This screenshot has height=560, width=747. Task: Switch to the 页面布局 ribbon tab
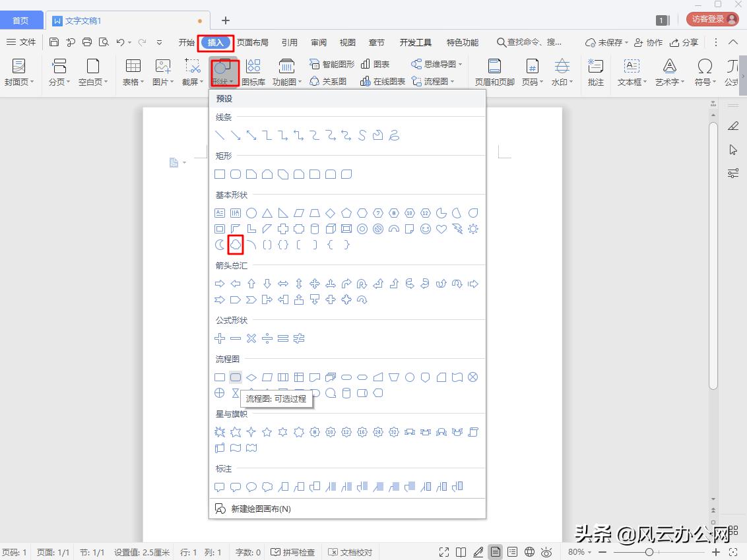pyautogui.click(x=254, y=42)
